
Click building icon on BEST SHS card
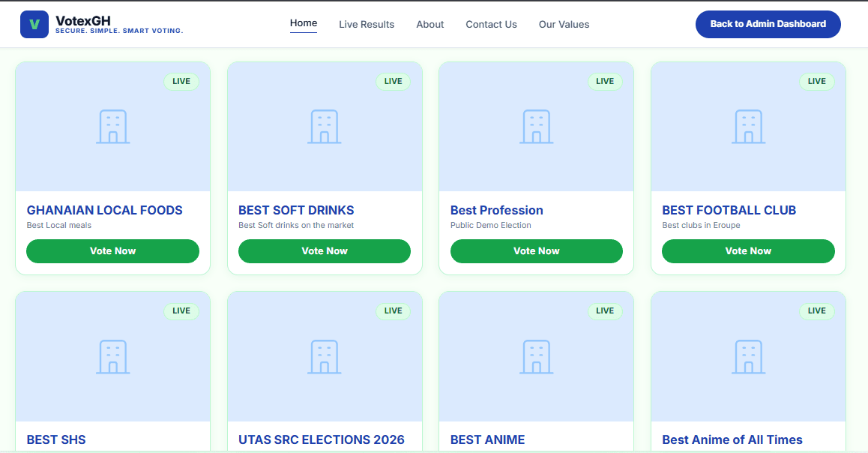(x=113, y=357)
